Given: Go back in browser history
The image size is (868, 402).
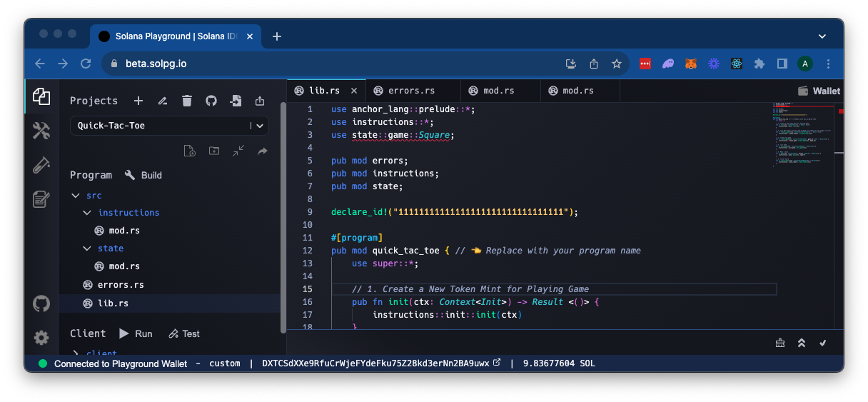Looking at the screenshot, I should [40, 64].
